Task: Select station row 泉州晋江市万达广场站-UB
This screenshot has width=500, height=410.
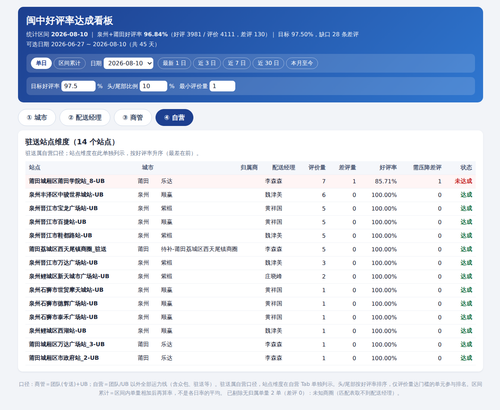Action: (250, 263)
